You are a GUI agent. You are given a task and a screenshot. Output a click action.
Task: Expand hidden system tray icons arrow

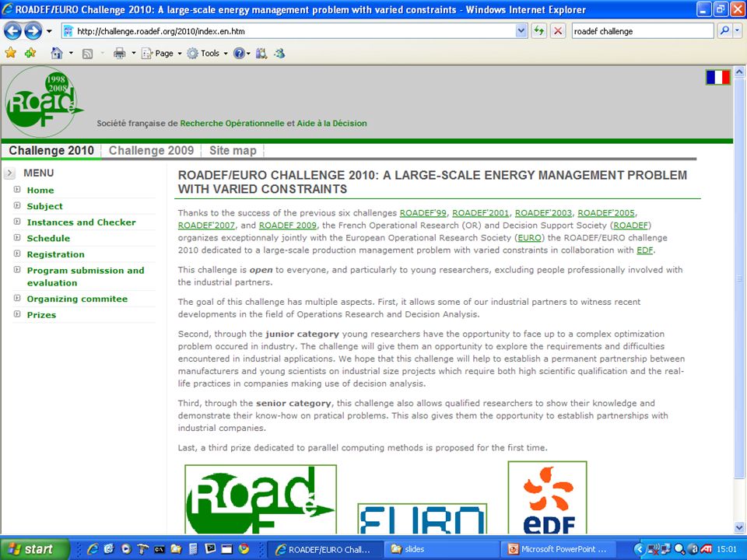(x=640, y=549)
